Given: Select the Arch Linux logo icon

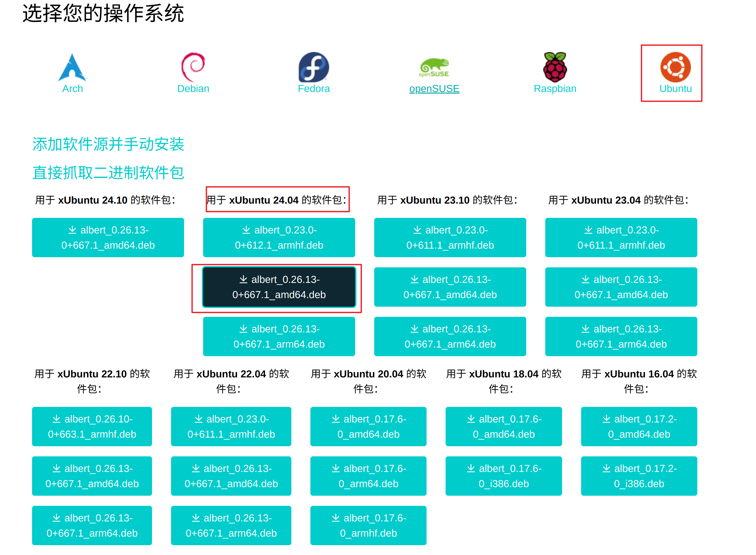Looking at the screenshot, I should click(x=72, y=68).
